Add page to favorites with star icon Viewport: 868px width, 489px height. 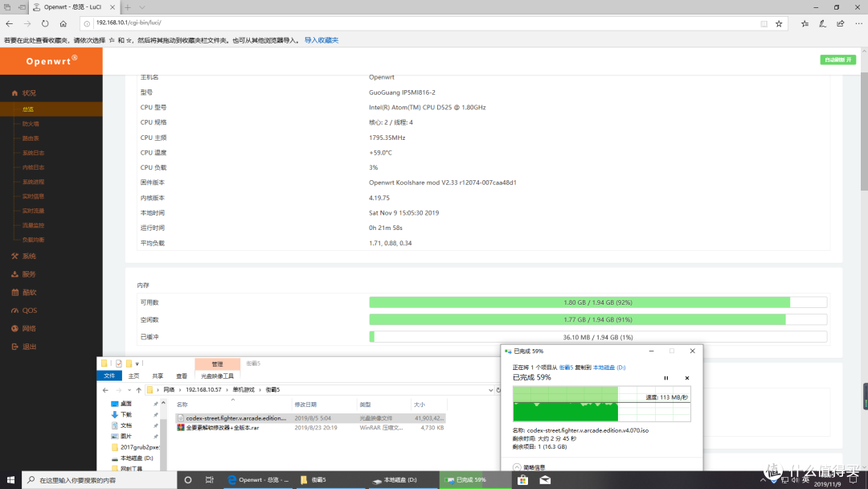coord(779,23)
